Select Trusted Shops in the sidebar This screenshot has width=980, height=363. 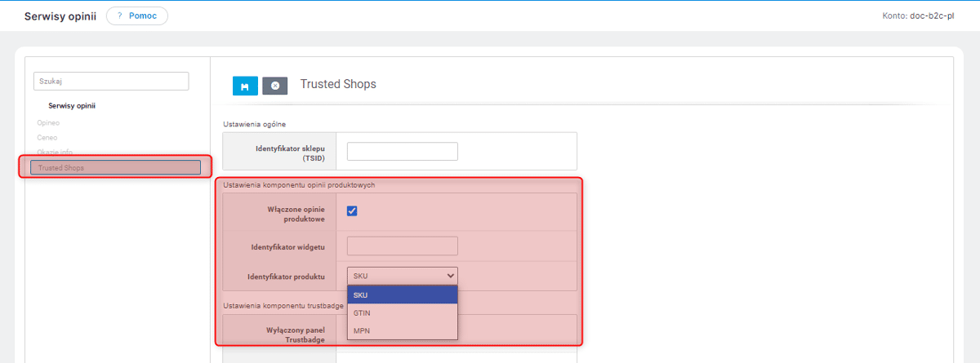pos(115,167)
